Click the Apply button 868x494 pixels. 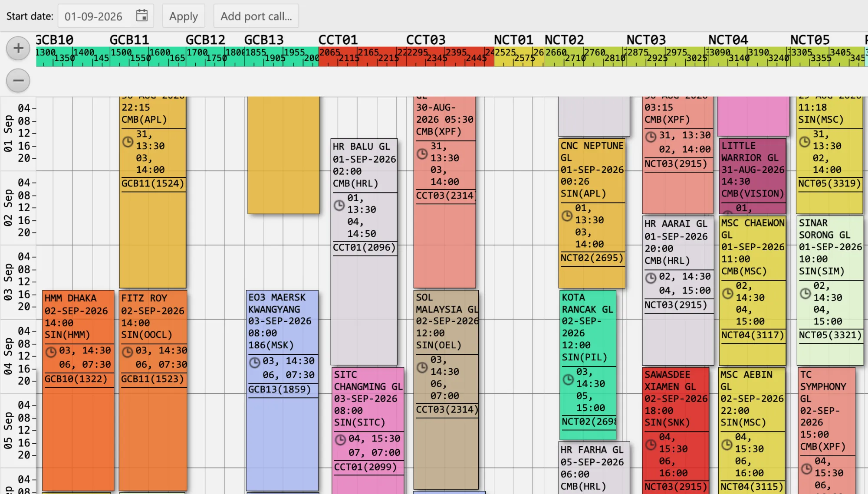184,16
